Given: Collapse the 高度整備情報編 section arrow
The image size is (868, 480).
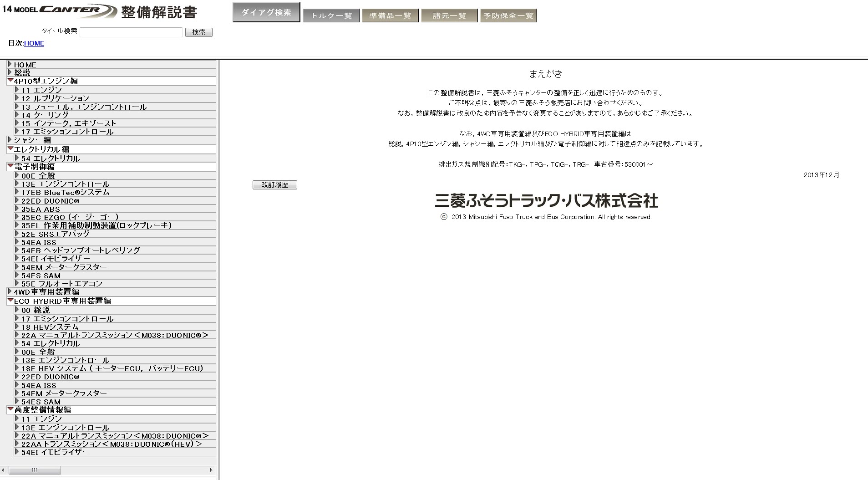Looking at the screenshot, I should coord(10,409).
